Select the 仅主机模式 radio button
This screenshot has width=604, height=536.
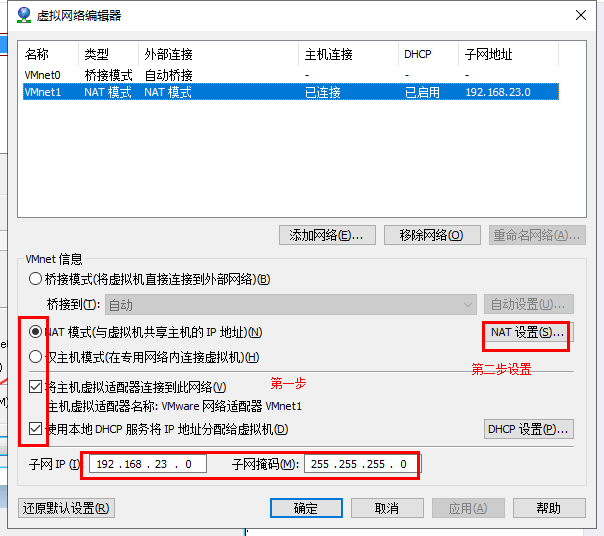[35, 357]
